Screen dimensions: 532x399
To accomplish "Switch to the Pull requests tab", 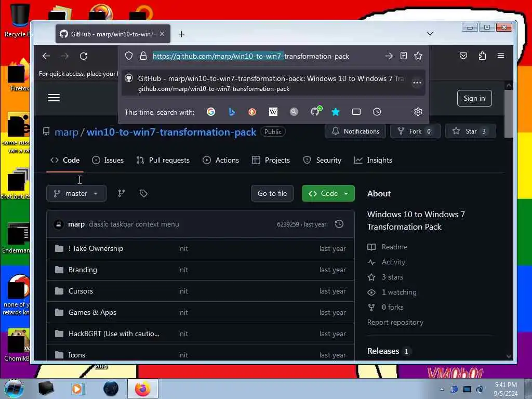I will point(163,160).
